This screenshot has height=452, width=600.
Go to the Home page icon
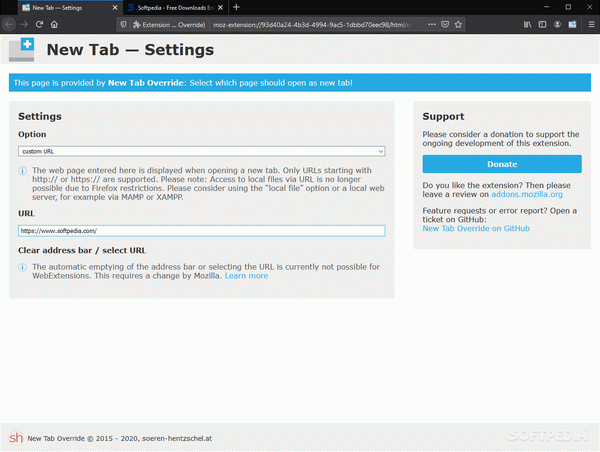click(x=54, y=24)
